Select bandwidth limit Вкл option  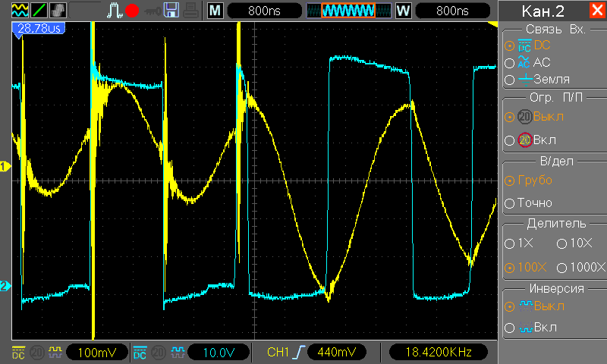pyautogui.click(x=530, y=140)
